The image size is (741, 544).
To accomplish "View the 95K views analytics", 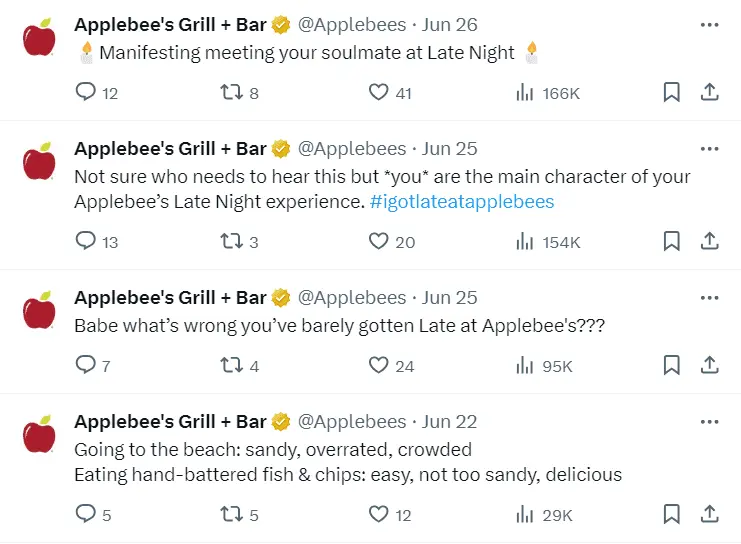I will tap(525, 366).
